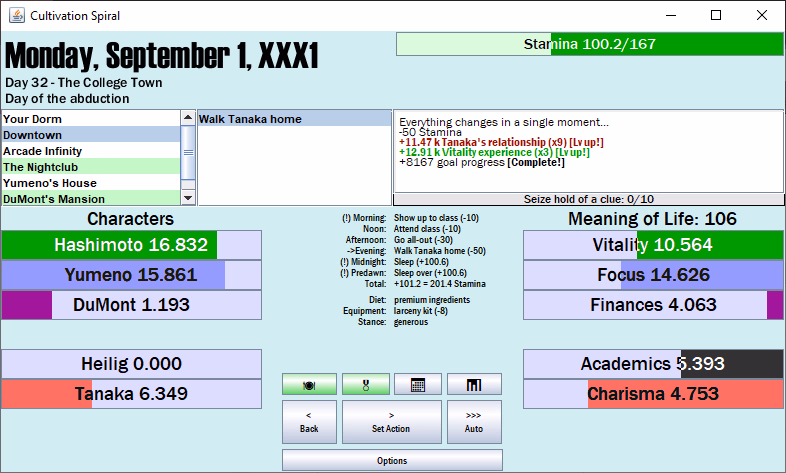786x473 pixels.
Task: Choose The Nightclub location
Action: pos(90,167)
